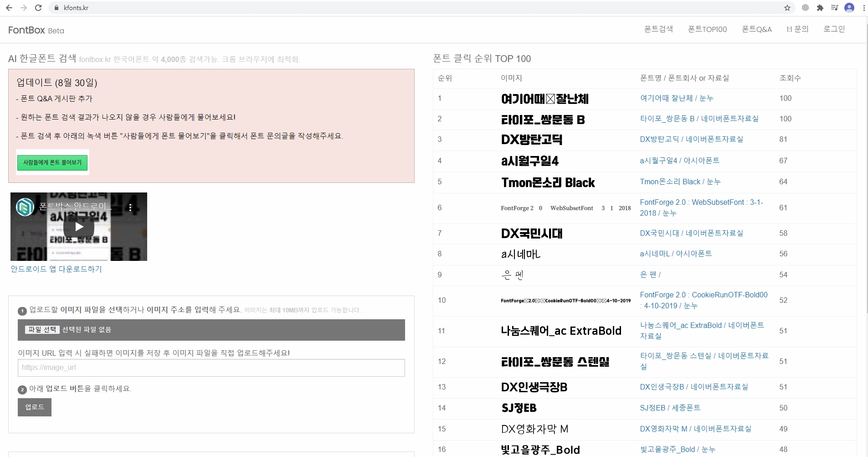Click the 업데이트 (8월 30일) heading
868x457 pixels.
(57, 83)
